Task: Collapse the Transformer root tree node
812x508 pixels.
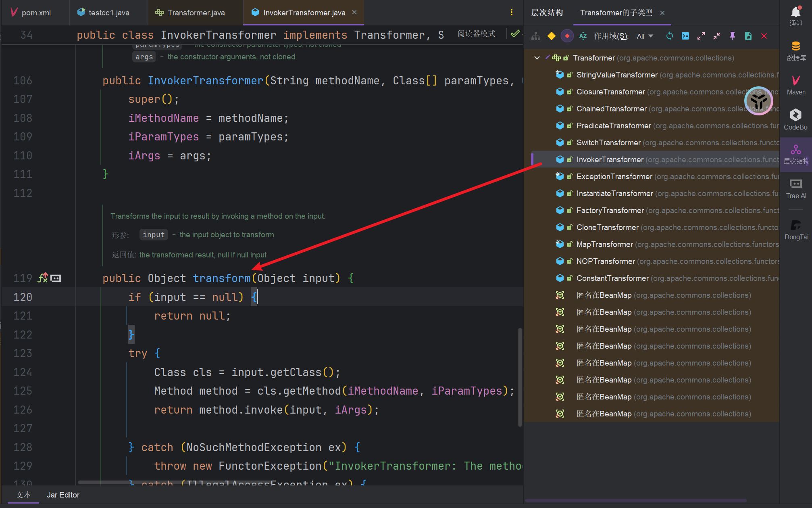Action: (x=537, y=58)
